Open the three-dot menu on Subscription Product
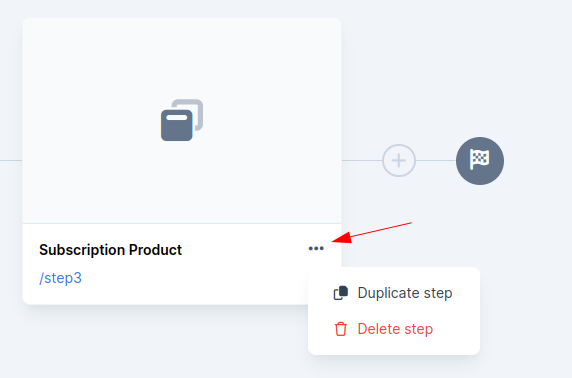The image size is (572, 378). [x=316, y=248]
